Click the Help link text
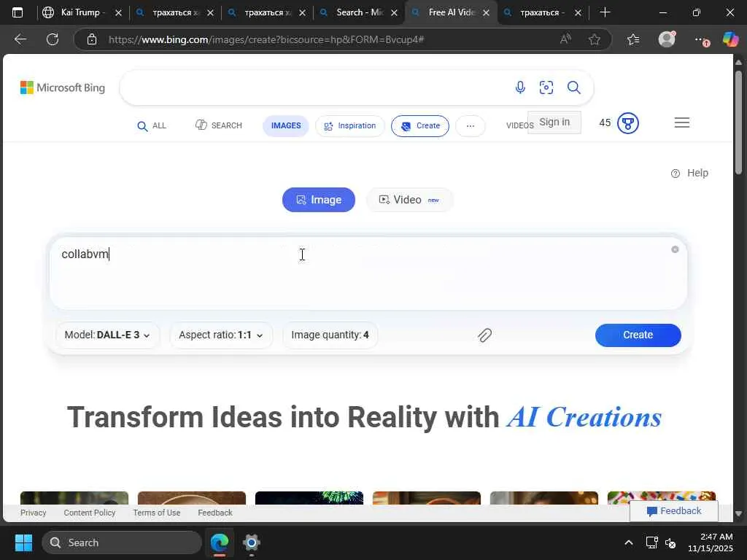Viewport: 747px width, 560px height. (697, 173)
